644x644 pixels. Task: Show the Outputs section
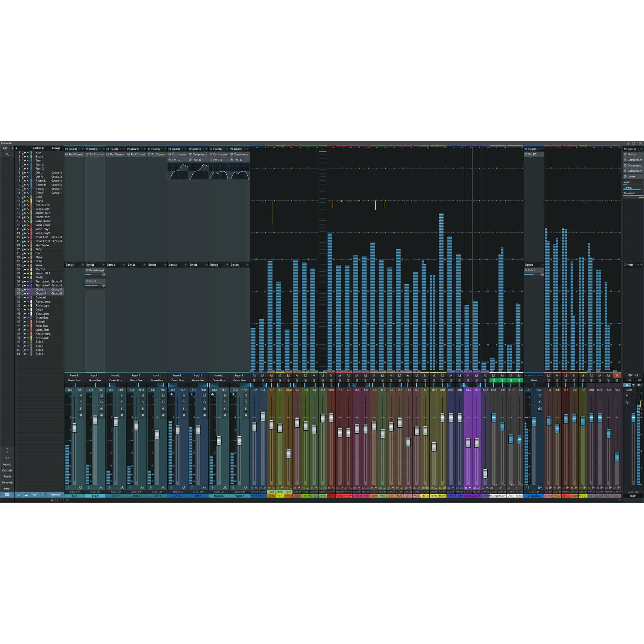pyautogui.click(x=7, y=471)
